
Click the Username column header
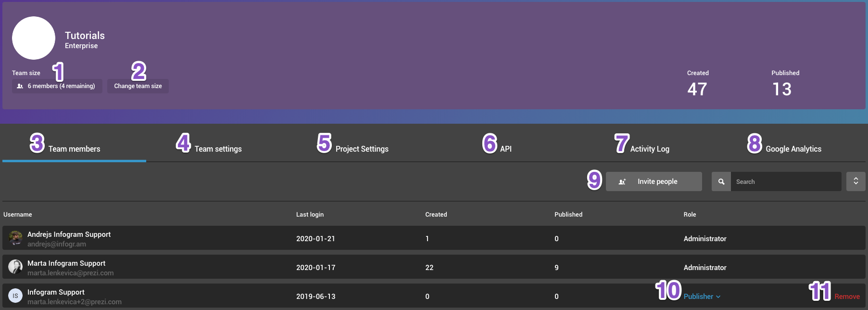18,215
